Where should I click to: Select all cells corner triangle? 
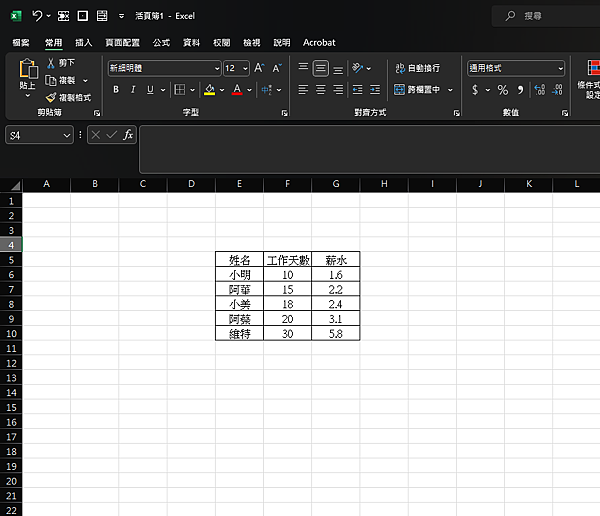pos(15,186)
